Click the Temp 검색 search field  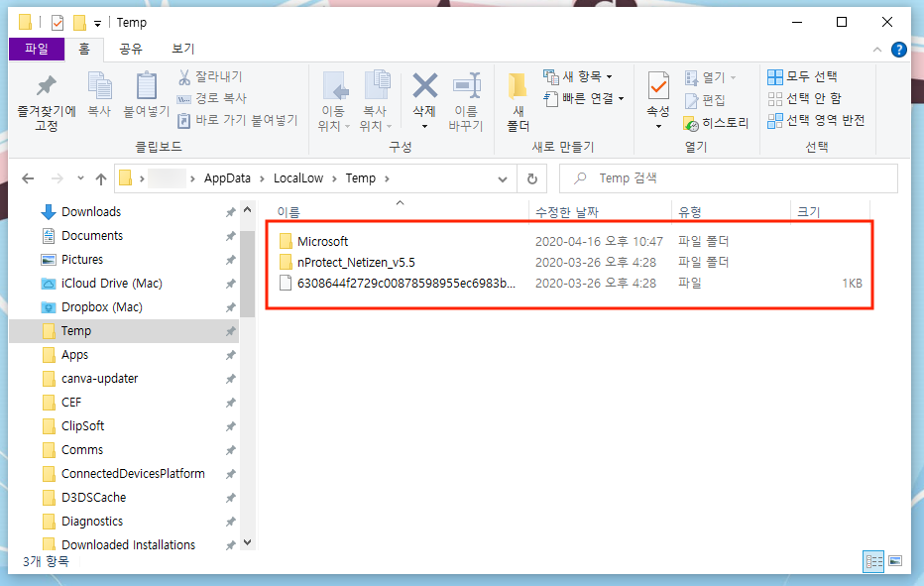point(729,178)
